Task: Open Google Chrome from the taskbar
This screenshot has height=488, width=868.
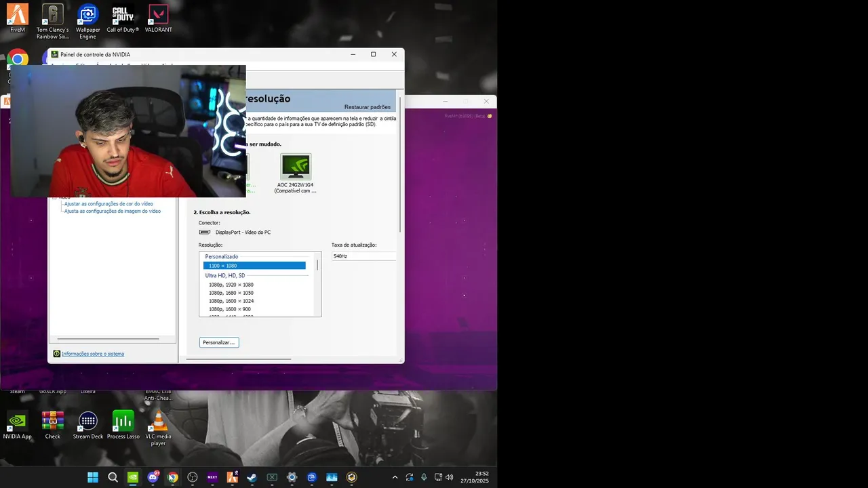Action: (x=172, y=477)
